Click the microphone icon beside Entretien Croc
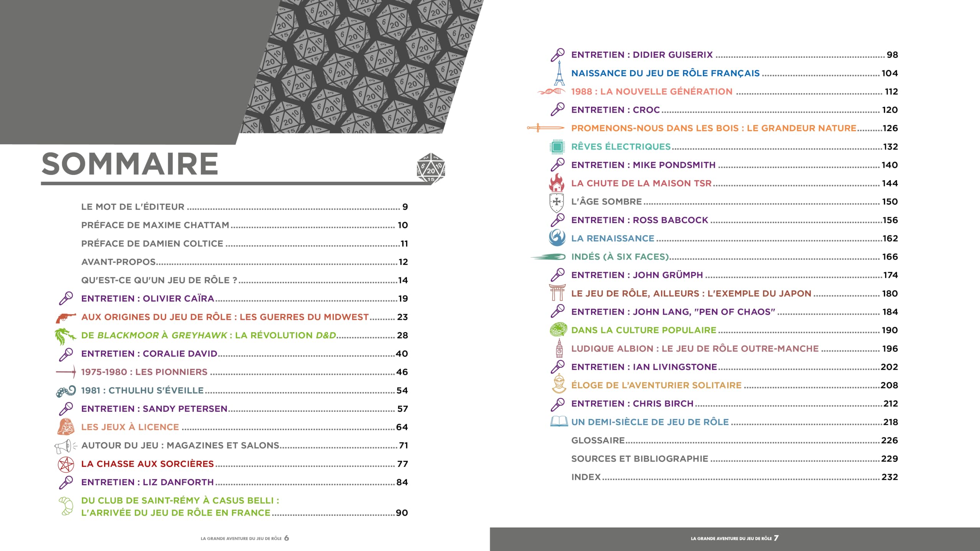The height and width of the screenshot is (551, 980). tap(557, 109)
